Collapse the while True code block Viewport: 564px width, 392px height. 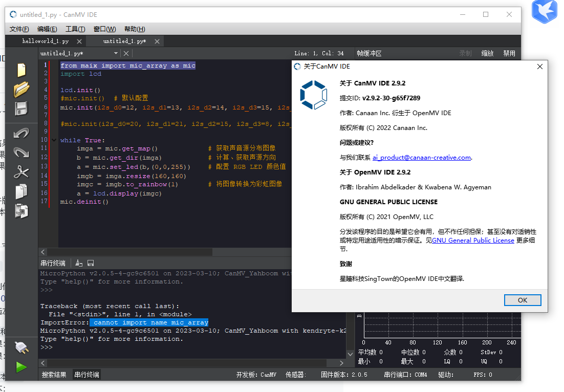tap(55, 140)
